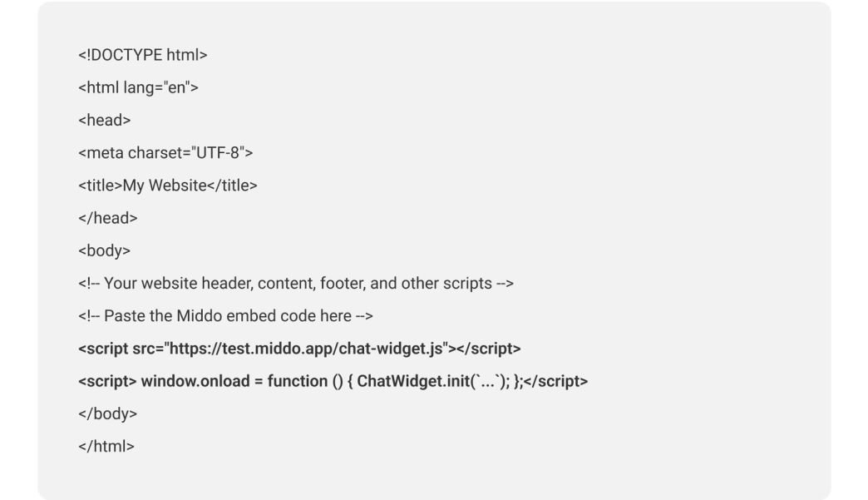Click the closing html tag
This screenshot has width=868, height=500.
coord(106,446)
